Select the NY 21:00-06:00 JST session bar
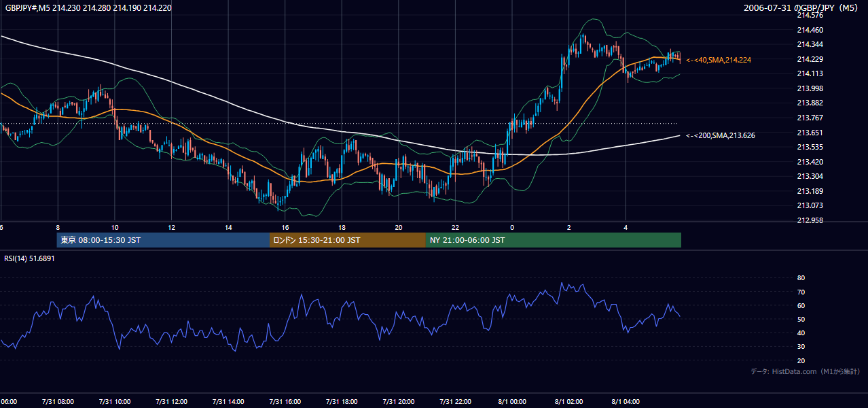Screen dimensions: 868x408 click(x=554, y=240)
